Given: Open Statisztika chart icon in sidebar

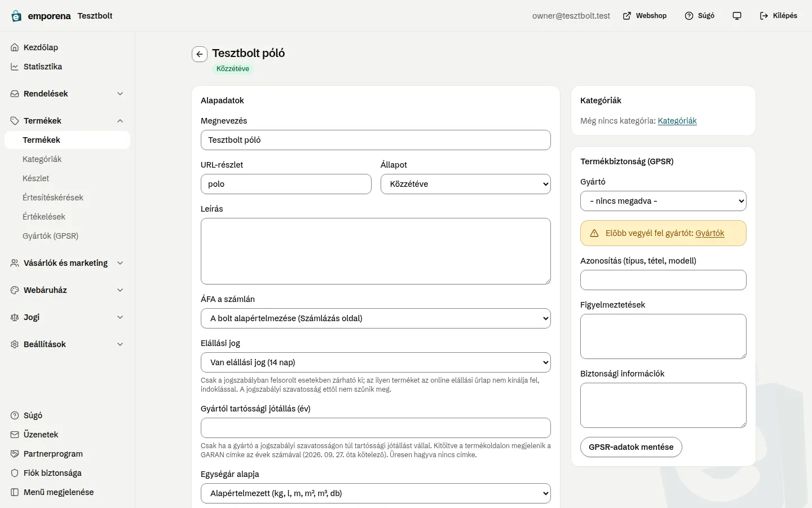Looking at the screenshot, I should [x=15, y=67].
